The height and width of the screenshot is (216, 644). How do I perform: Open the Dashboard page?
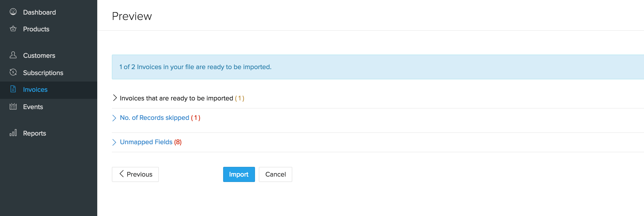(x=39, y=12)
